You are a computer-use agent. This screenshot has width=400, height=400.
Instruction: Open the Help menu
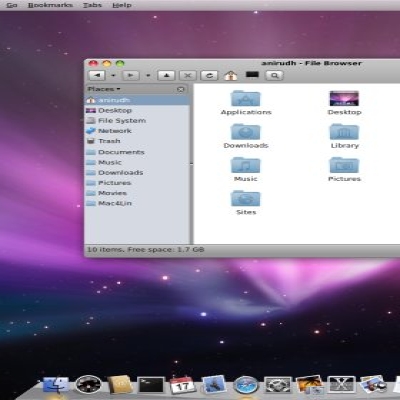[x=122, y=5]
